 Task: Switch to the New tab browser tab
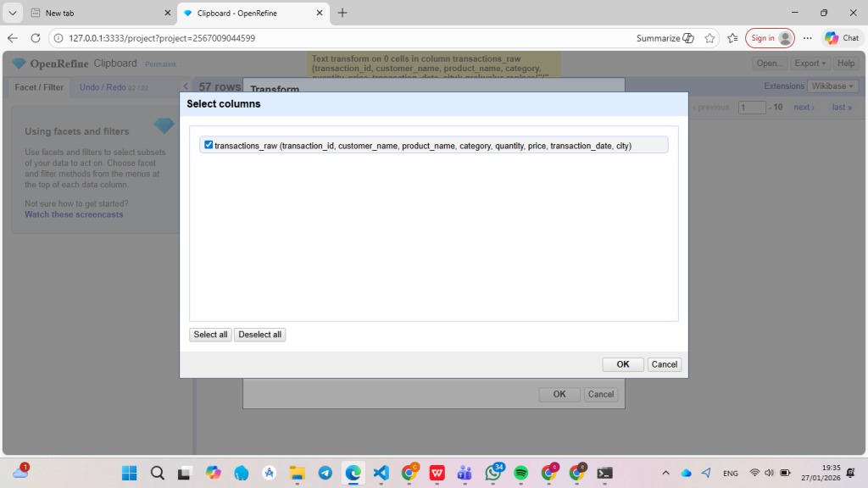93,13
